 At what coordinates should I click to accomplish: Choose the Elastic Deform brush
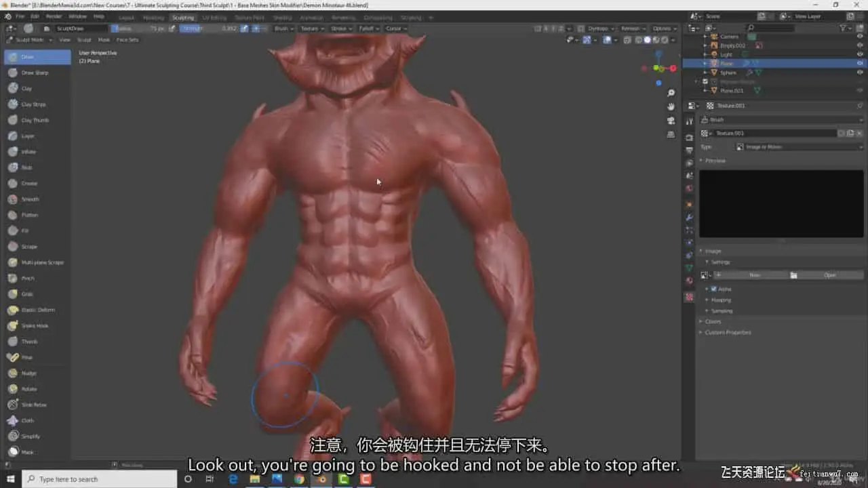click(37, 310)
